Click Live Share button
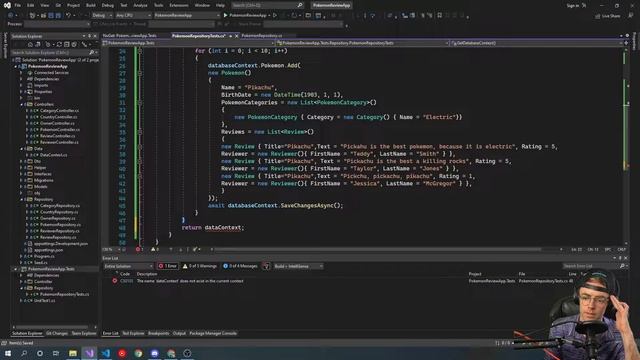The height and width of the screenshot is (360, 640). tap(607, 16)
